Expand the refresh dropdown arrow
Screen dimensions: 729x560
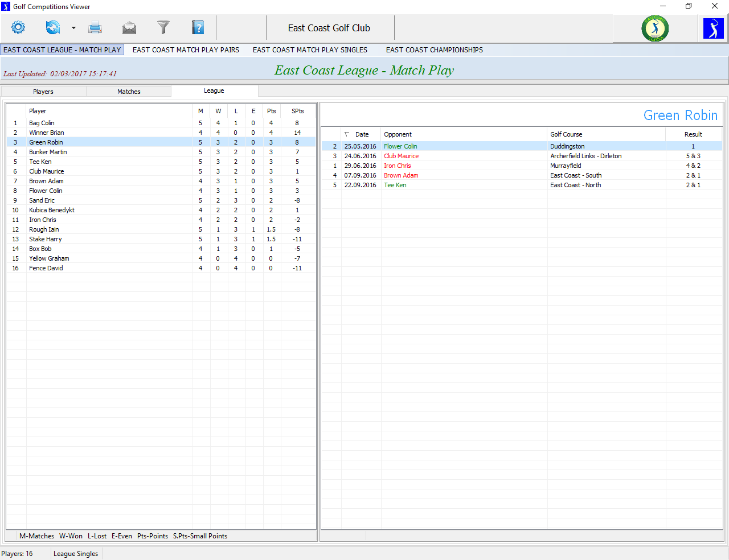[73, 28]
